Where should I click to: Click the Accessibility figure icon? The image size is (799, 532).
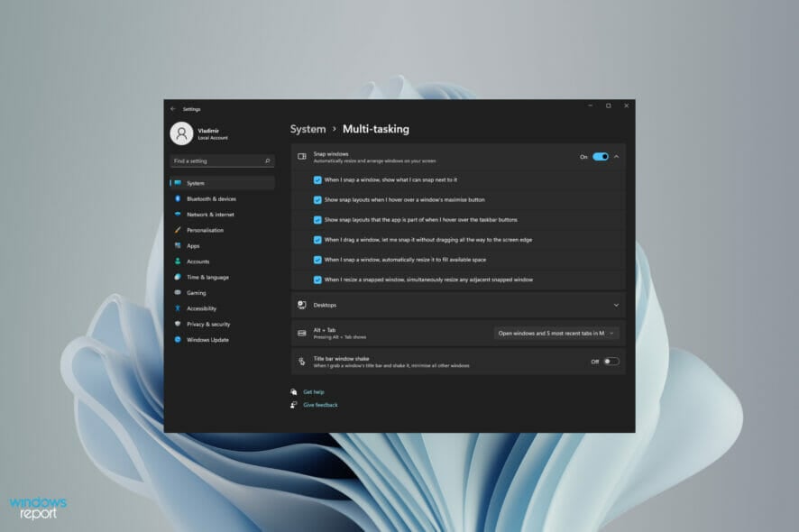pyautogui.click(x=178, y=308)
